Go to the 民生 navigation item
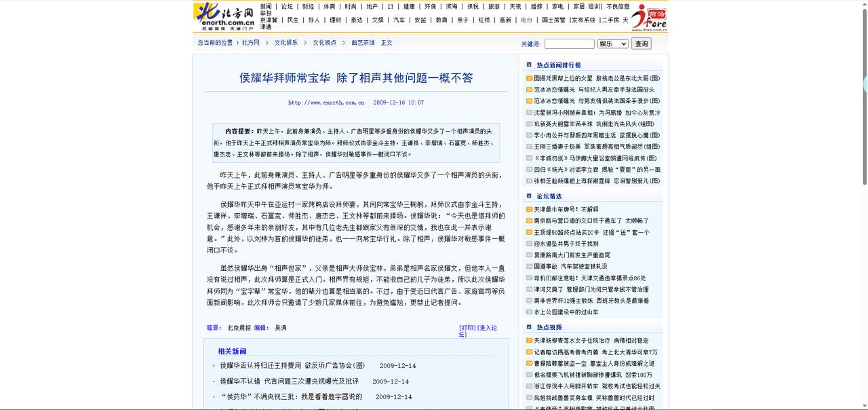Screen dimensions: 868x410 (x=293, y=20)
